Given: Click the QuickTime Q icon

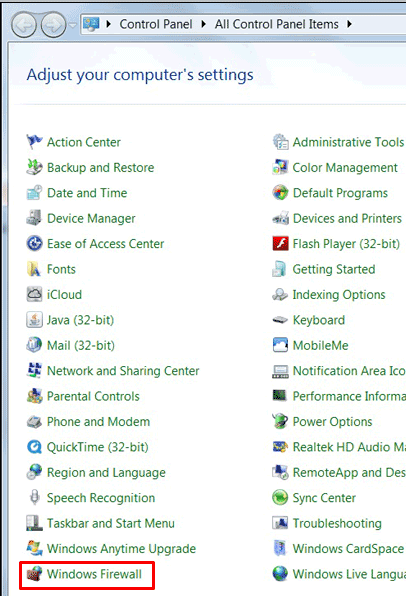Looking at the screenshot, I should tap(34, 447).
